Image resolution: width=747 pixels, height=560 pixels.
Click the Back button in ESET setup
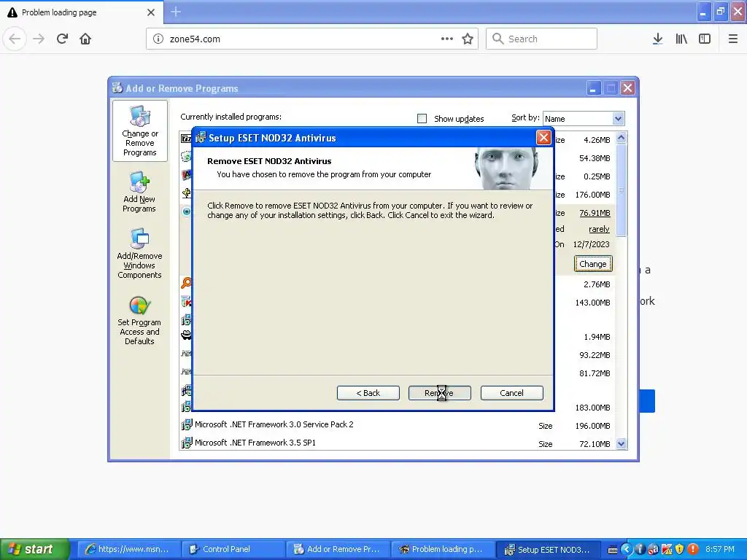368,393
